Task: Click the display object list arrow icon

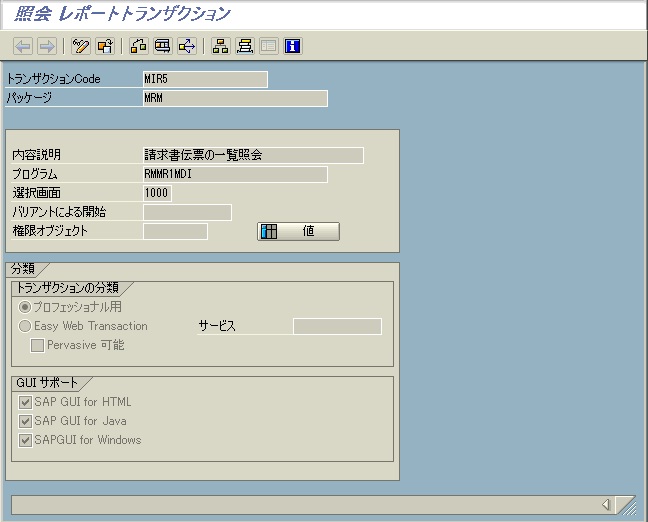Action: click(186, 46)
